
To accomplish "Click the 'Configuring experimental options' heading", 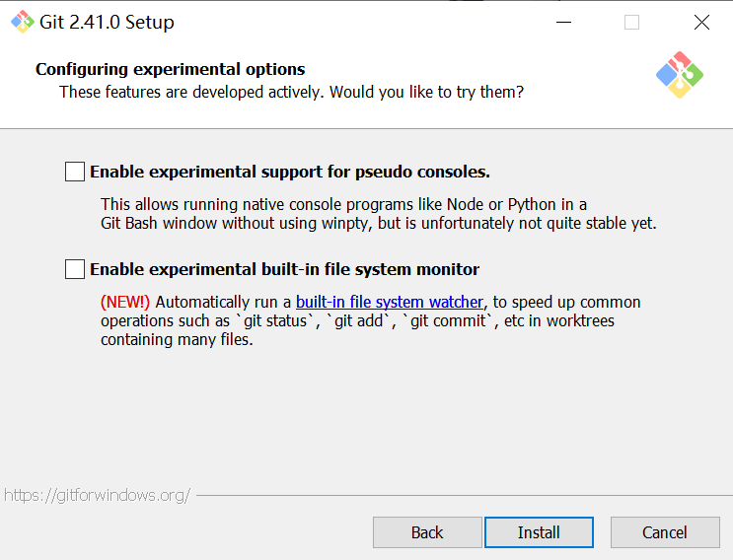I will pyautogui.click(x=170, y=69).
